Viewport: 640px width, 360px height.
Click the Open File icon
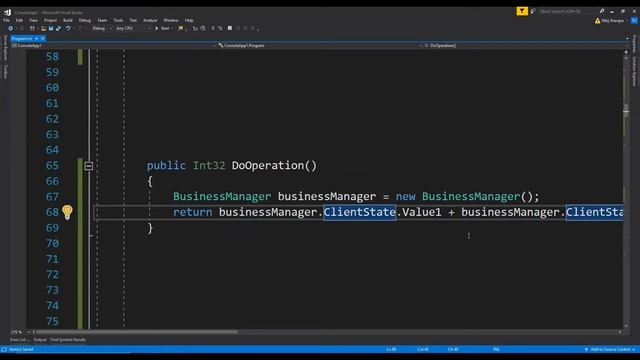43,28
